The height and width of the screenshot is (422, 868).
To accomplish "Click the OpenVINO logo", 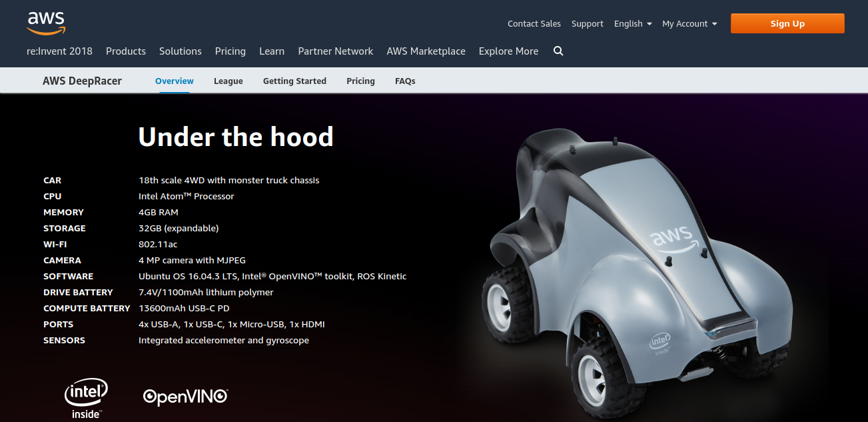I will [x=186, y=397].
